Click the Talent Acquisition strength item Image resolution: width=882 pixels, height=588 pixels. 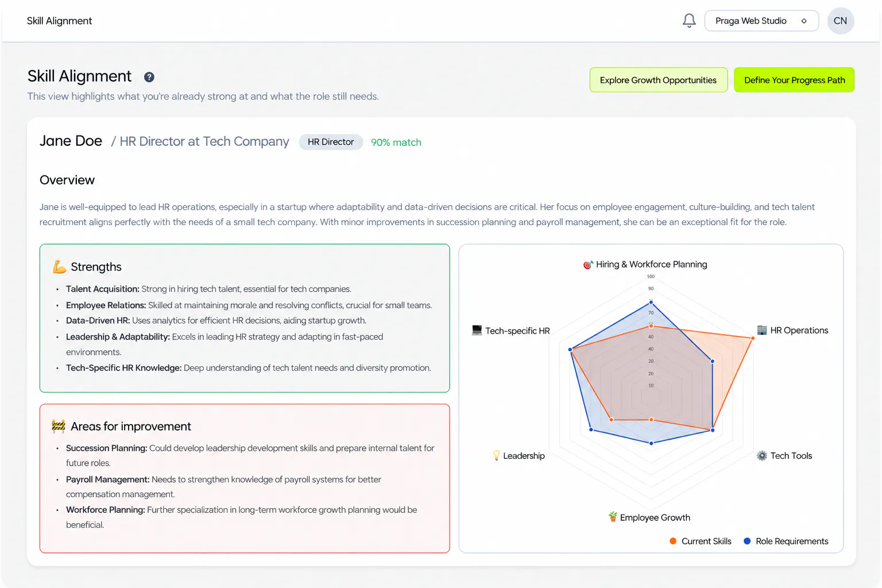[x=208, y=289]
